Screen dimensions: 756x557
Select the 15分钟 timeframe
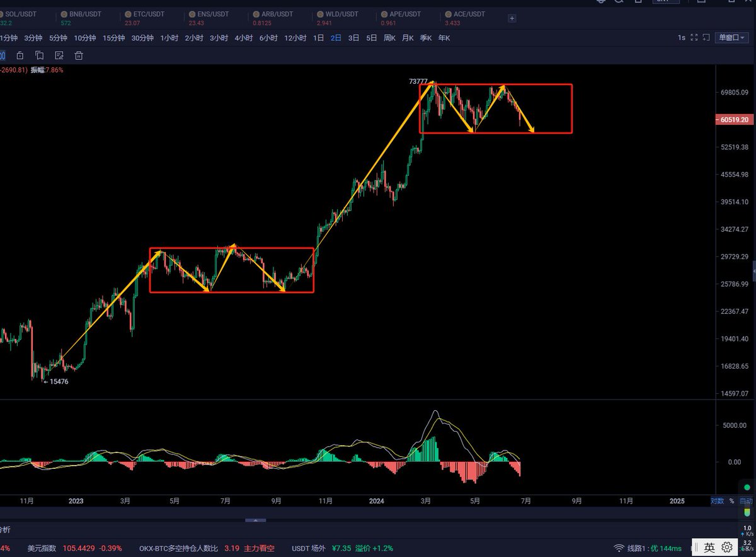tap(113, 38)
